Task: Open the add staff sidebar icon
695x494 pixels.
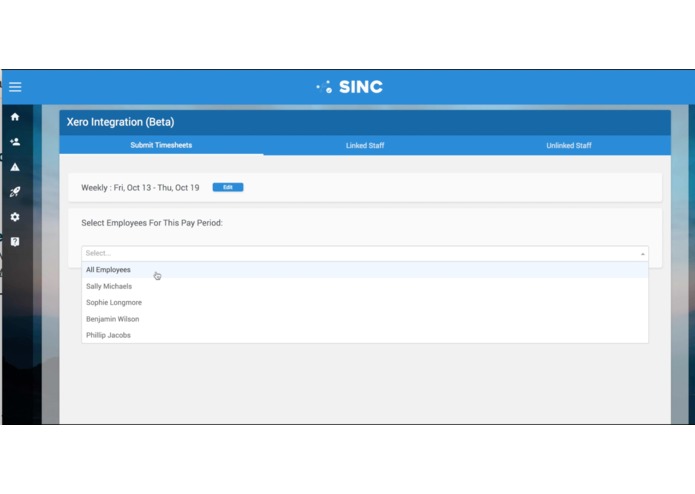Action: (x=15, y=142)
